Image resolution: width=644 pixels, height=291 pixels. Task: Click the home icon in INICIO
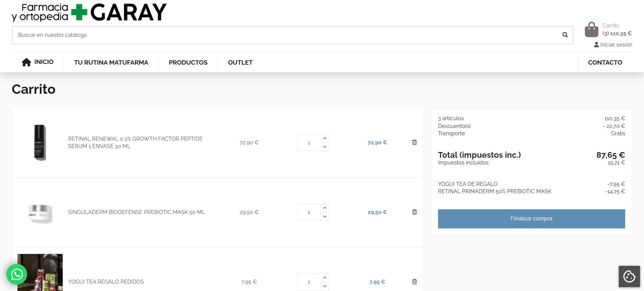tap(26, 62)
